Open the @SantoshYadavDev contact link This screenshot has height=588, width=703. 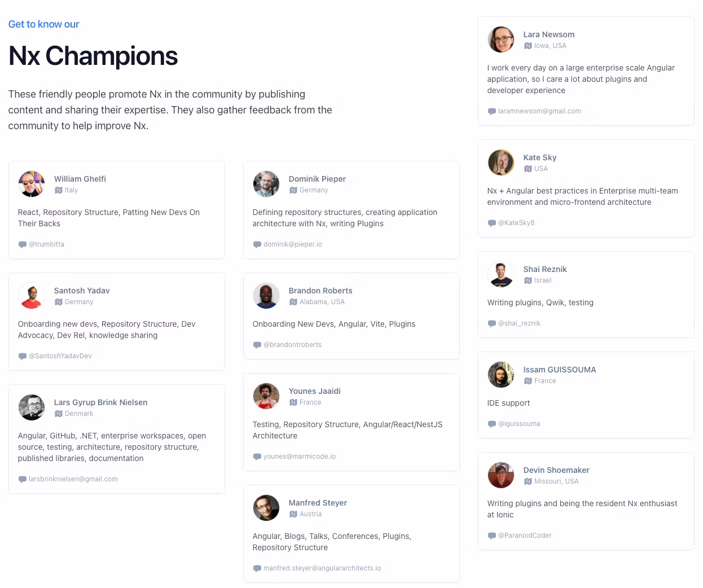pos(60,356)
